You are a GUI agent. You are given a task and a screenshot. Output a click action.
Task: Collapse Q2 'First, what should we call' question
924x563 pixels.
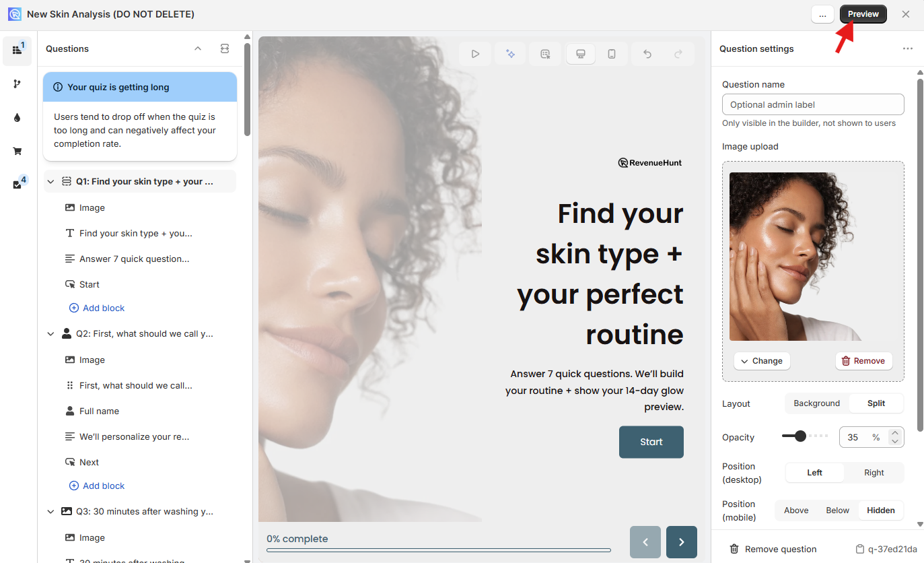click(x=50, y=334)
